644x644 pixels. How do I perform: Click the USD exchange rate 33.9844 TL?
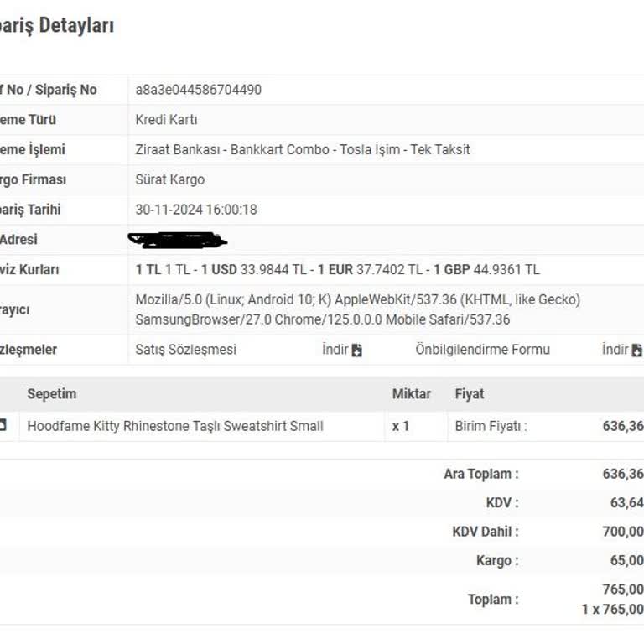(273, 269)
